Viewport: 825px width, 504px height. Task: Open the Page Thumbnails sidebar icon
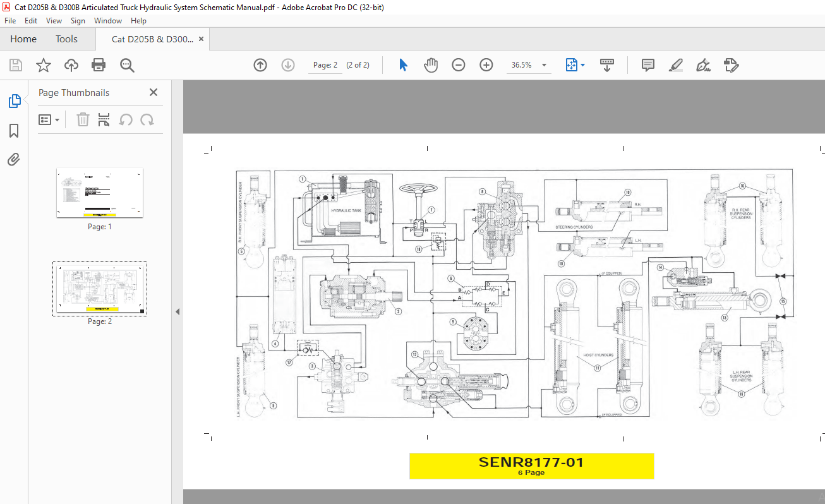tap(14, 101)
